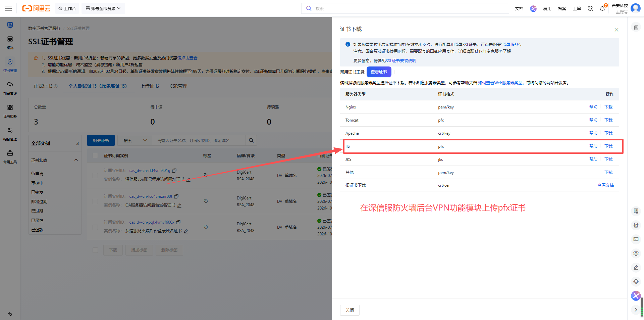644x320 pixels.
Task: Check the row of 深信服vpn账号程序访问网址证书
Action: coord(95,175)
